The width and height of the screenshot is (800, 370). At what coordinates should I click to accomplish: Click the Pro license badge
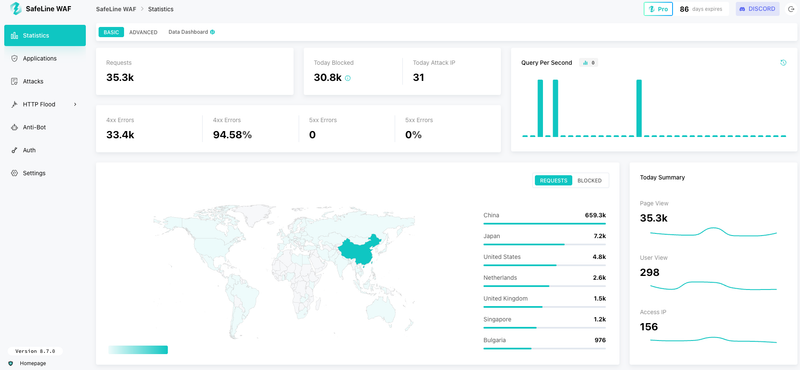658,9
